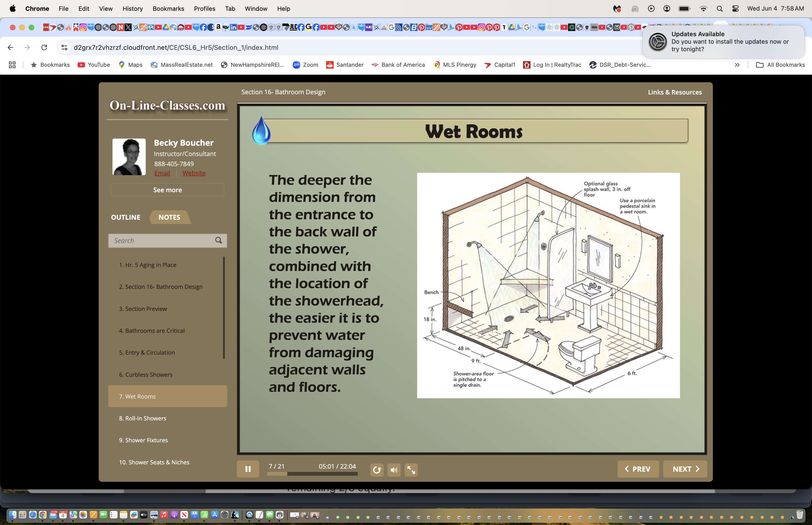Pause the course slide playback
The image size is (812, 525).
[248, 469]
